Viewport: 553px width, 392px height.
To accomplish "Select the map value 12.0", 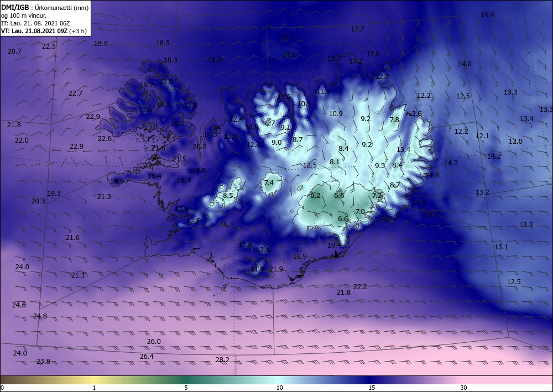I will 515,142.
